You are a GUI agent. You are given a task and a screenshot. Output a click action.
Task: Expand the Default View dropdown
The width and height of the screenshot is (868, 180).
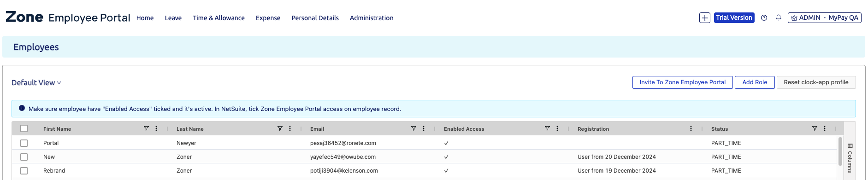click(36, 83)
